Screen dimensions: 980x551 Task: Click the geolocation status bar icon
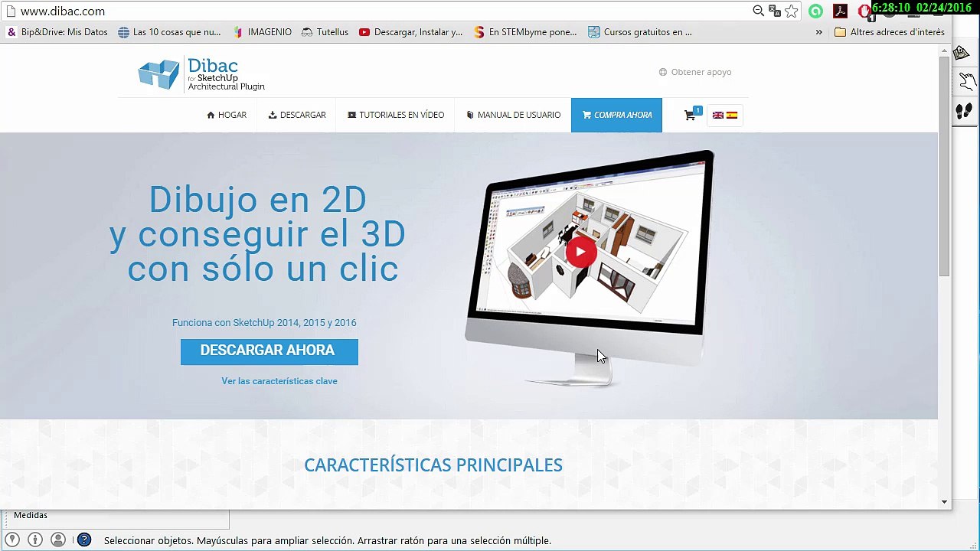coord(12,540)
